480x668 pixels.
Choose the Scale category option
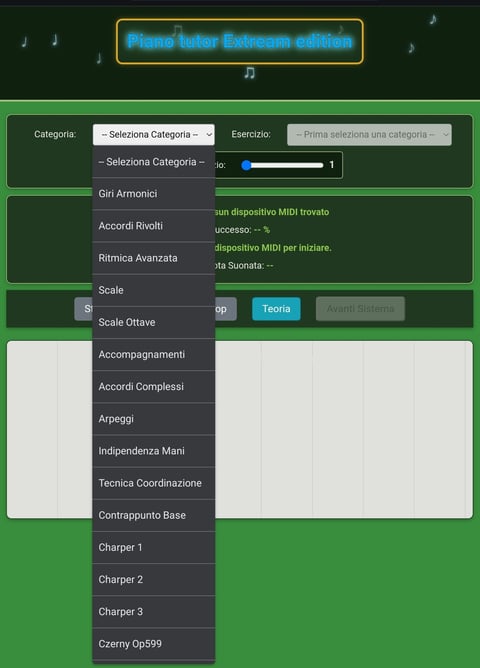[x=153, y=290]
